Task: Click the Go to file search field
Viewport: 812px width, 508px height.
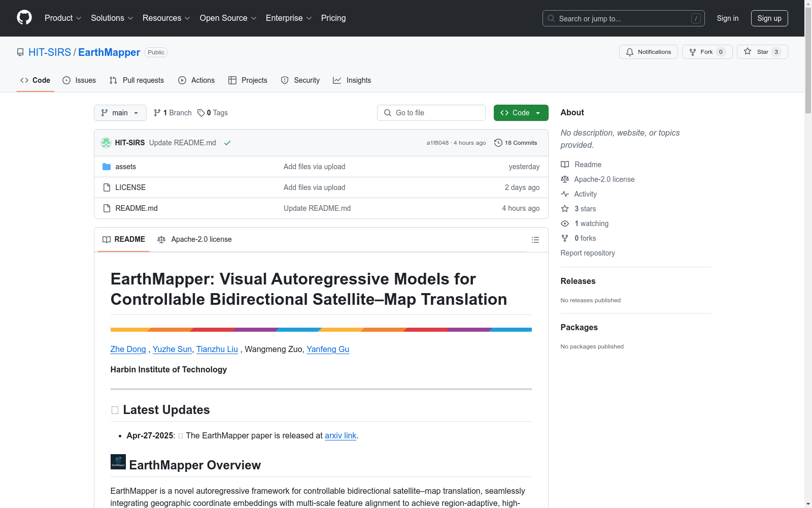Action: (x=431, y=113)
